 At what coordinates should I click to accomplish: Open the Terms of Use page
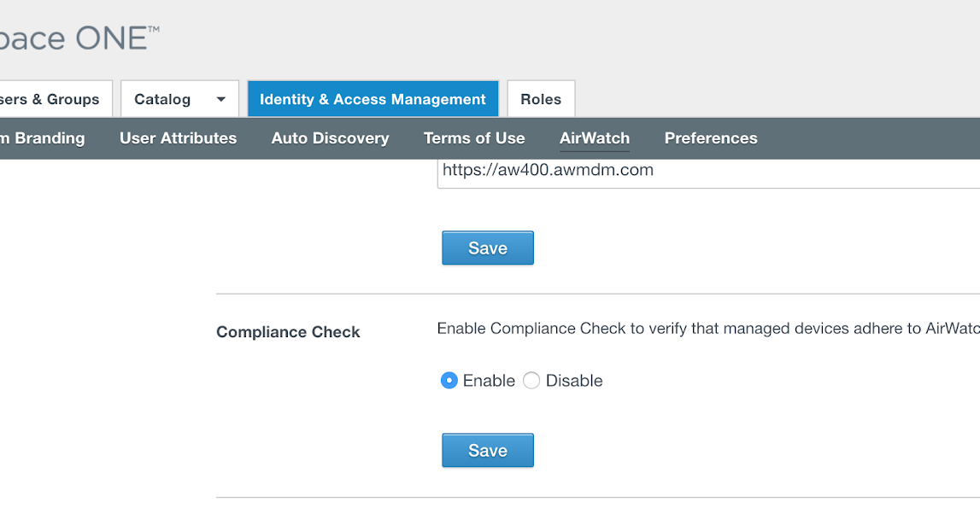pos(474,137)
